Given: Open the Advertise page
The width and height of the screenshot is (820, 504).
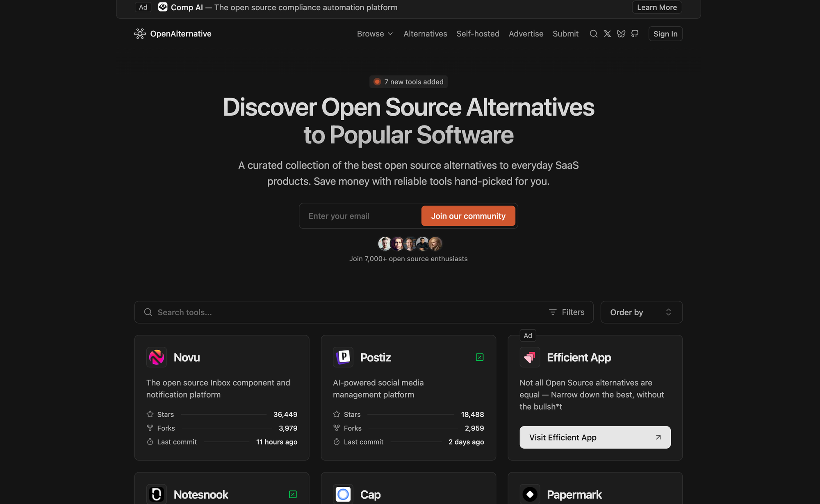Looking at the screenshot, I should point(526,34).
